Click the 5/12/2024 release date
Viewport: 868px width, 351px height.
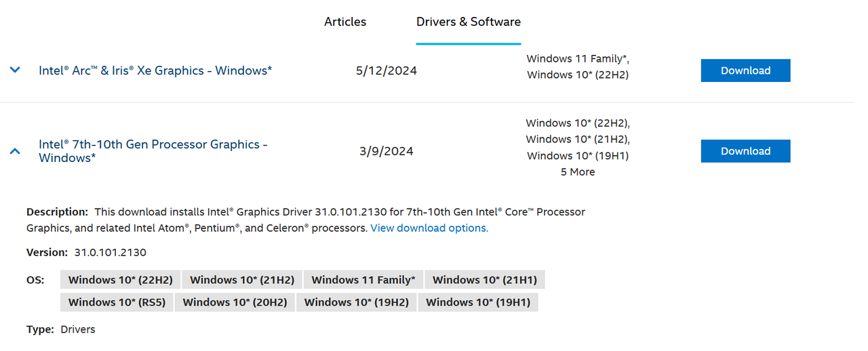click(387, 70)
